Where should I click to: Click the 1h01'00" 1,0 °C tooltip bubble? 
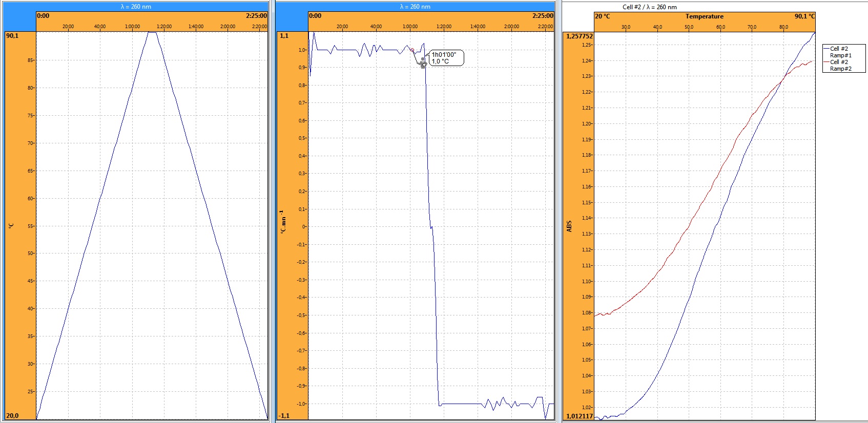pos(446,58)
